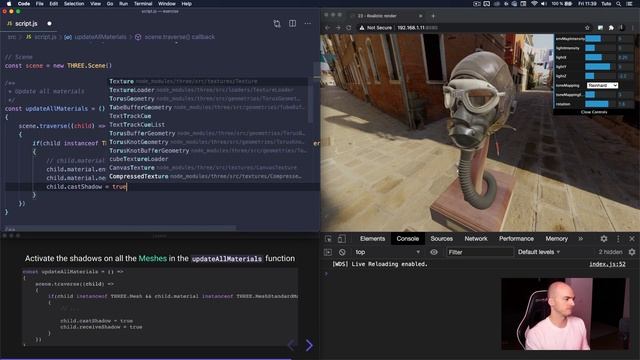Select the TorusGeometry autocomplete suggestion
The image size is (640, 360).
pos(208,99)
